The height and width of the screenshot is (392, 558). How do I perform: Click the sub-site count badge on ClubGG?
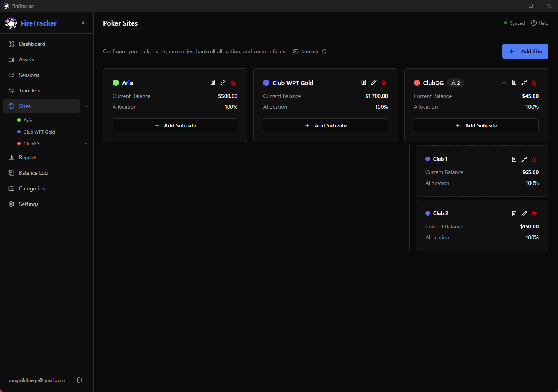point(455,83)
